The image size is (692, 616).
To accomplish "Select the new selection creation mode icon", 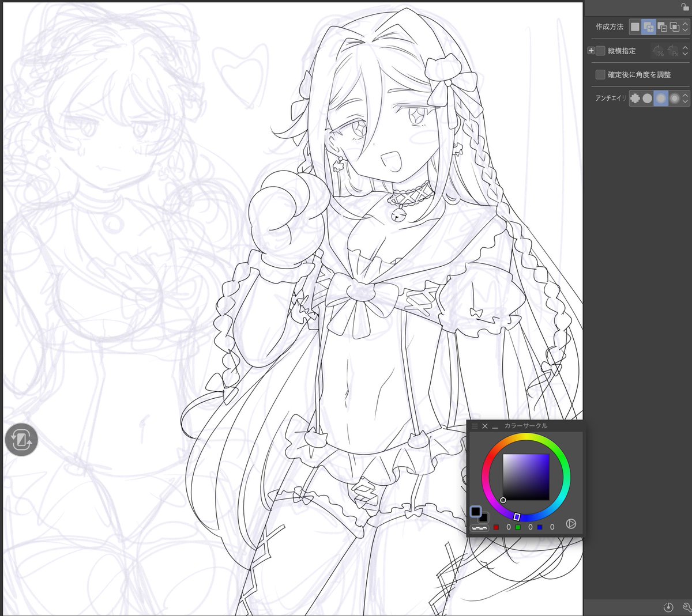I will 635,27.
